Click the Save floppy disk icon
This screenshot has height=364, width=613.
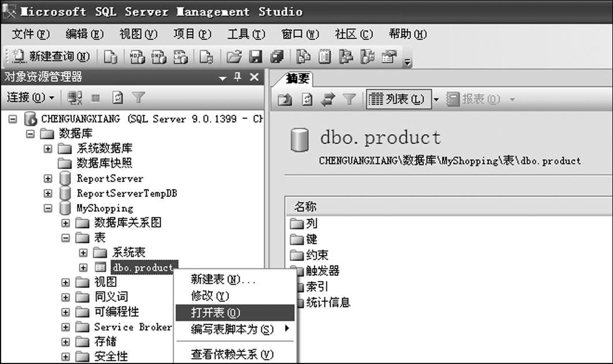256,57
